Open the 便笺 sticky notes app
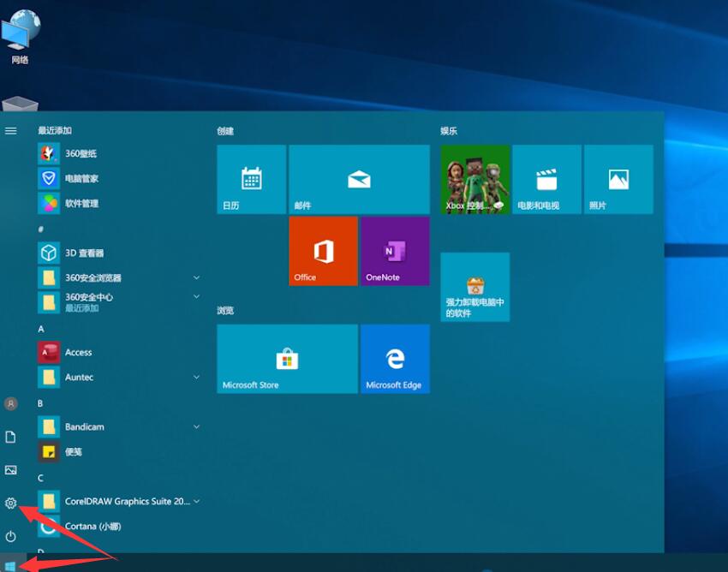This screenshot has width=728, height=572. point(118,452)
